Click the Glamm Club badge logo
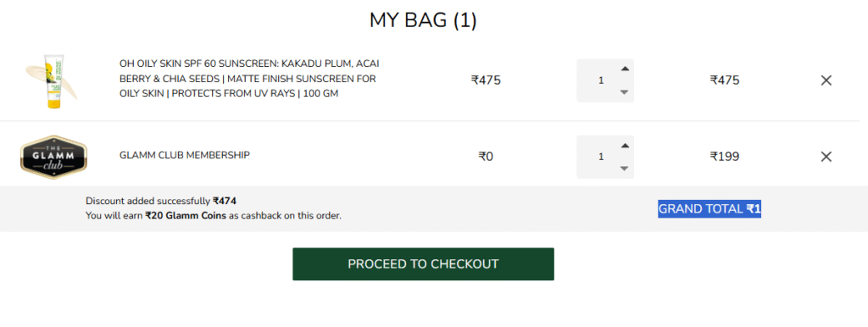 click(x=53, y=157)
